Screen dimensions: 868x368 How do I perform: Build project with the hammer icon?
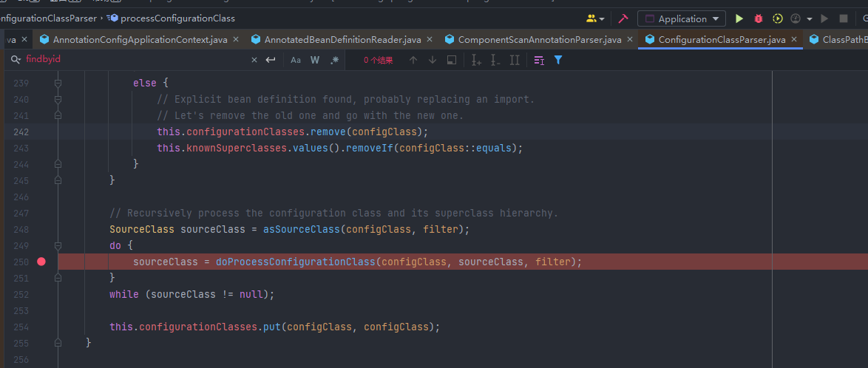[623, 18]
